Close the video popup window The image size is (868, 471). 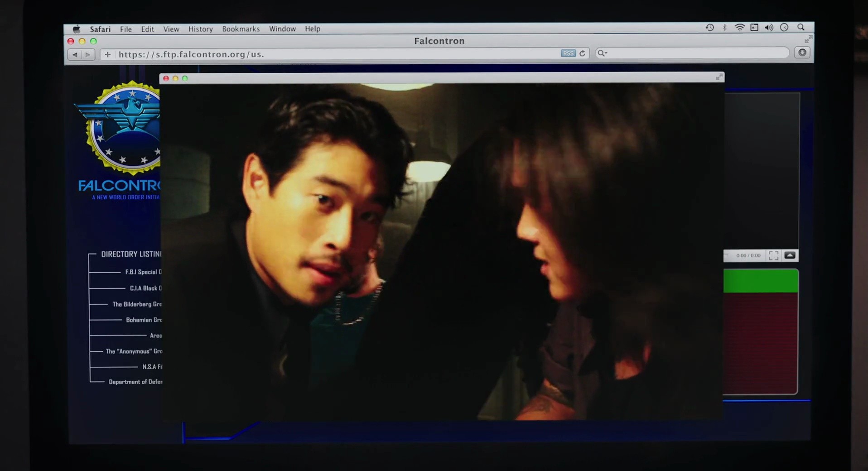pyautogui.click(x=166, y=78)
